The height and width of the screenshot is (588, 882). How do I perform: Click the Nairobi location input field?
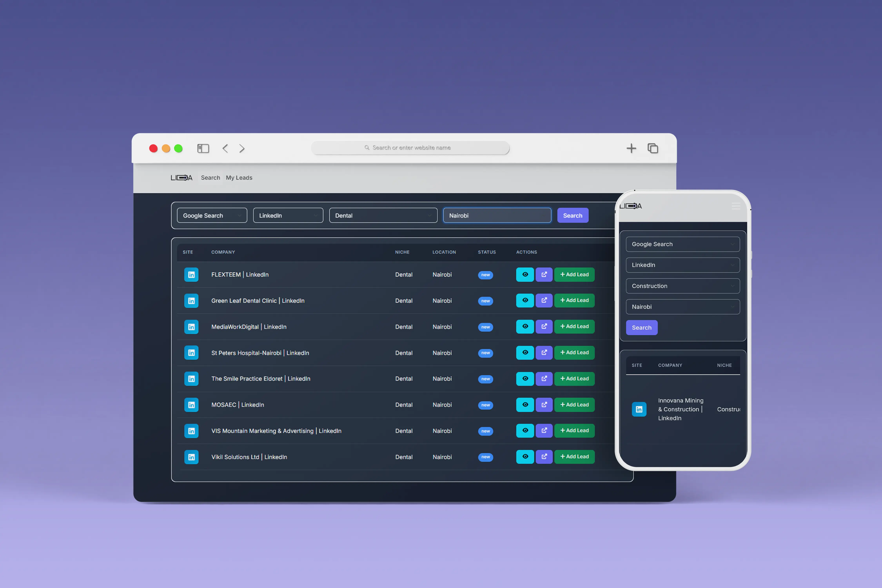(497, 215)
